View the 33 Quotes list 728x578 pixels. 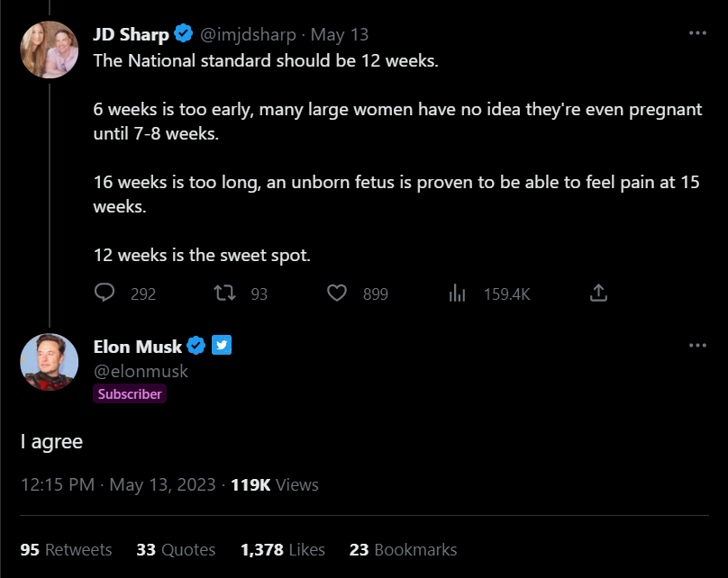click(176, 549)
